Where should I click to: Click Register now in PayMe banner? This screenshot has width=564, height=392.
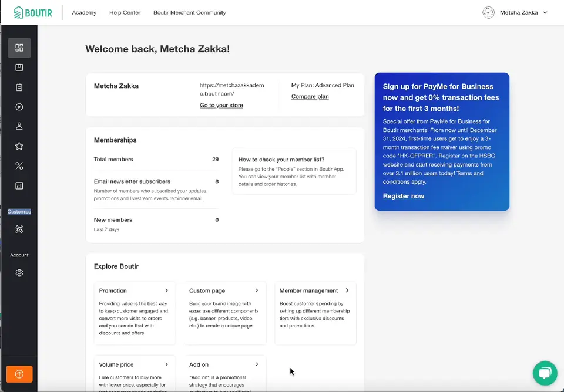point(404,196)
